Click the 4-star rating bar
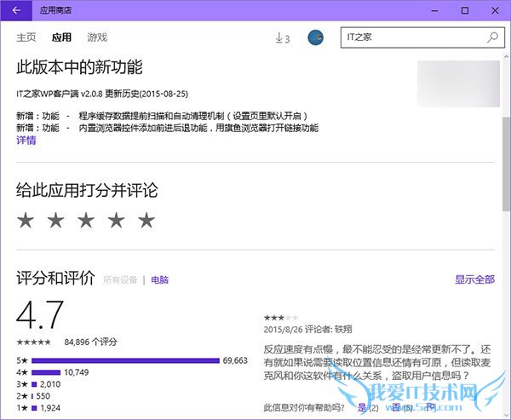 46,372
